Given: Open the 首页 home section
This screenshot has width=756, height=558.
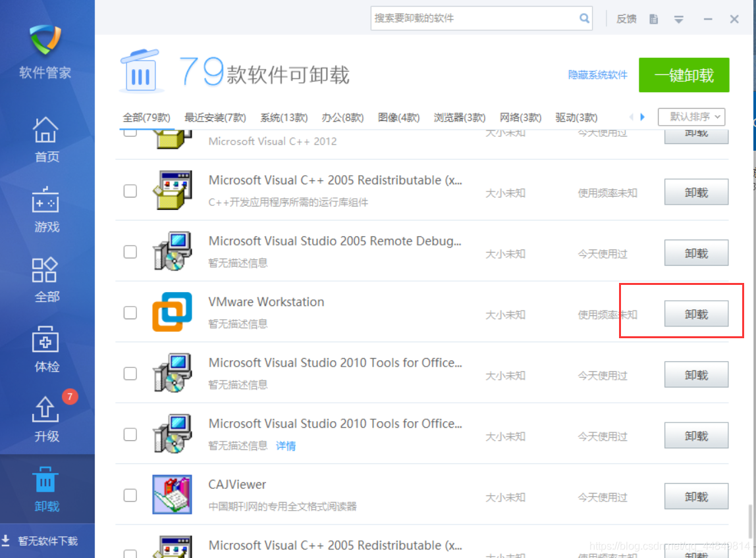Looking at the screenshot, I should click(46, 139).
